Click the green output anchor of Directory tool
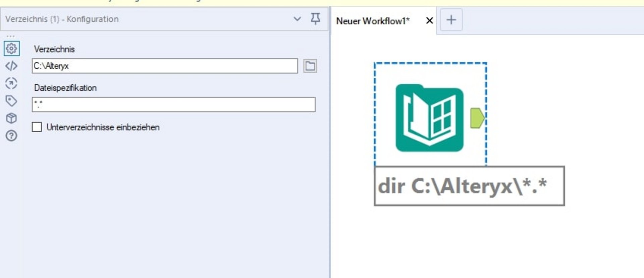644x278 pixels. tap(477, 118)
